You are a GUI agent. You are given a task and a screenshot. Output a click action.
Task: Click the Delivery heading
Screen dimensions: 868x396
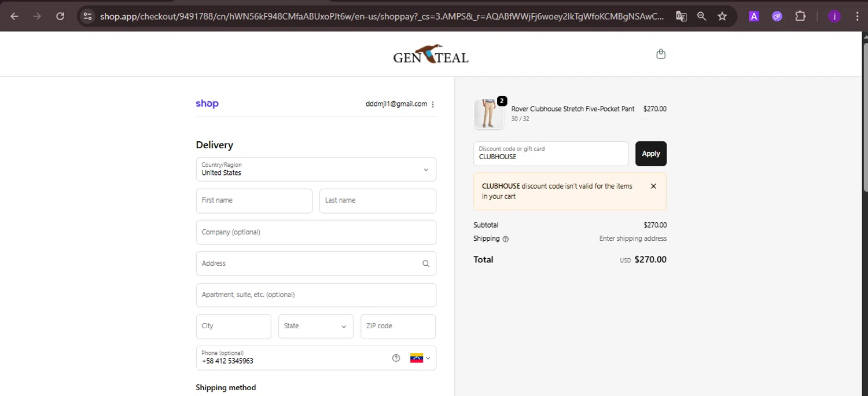coord(215,145)
